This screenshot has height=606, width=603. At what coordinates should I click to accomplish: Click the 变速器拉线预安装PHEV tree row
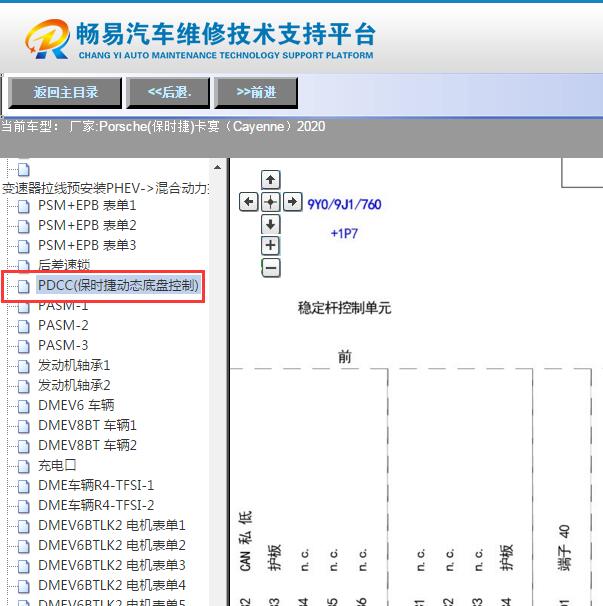point(106,188)
